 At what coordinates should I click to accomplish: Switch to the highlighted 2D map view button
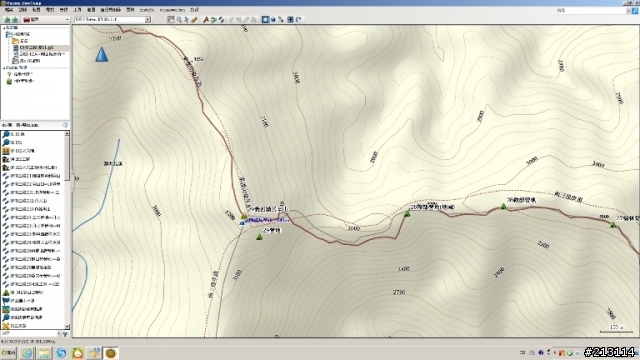click(265, 19)
